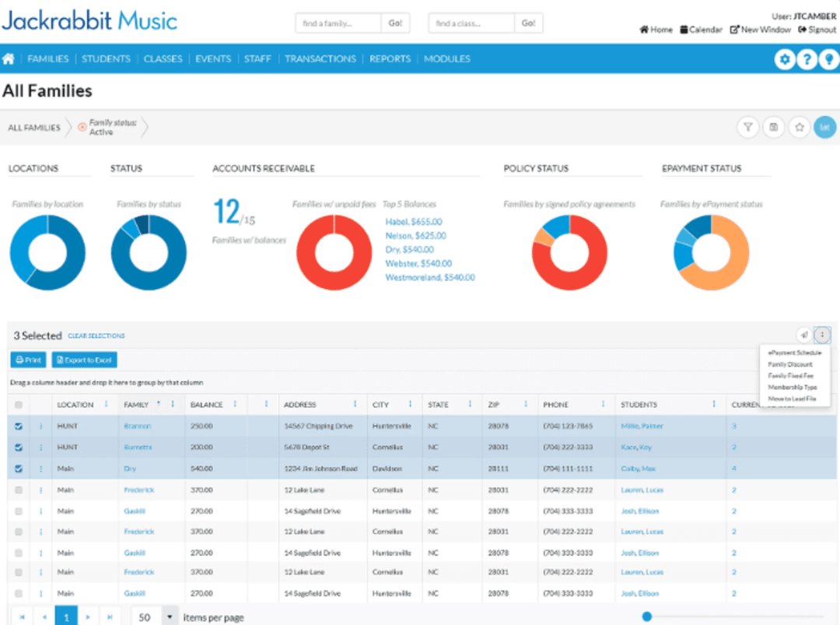Open the filter icon above the families grid
The width and height of the screenshot is (840, 625).
pyautogui.click(x=748, y=127)
